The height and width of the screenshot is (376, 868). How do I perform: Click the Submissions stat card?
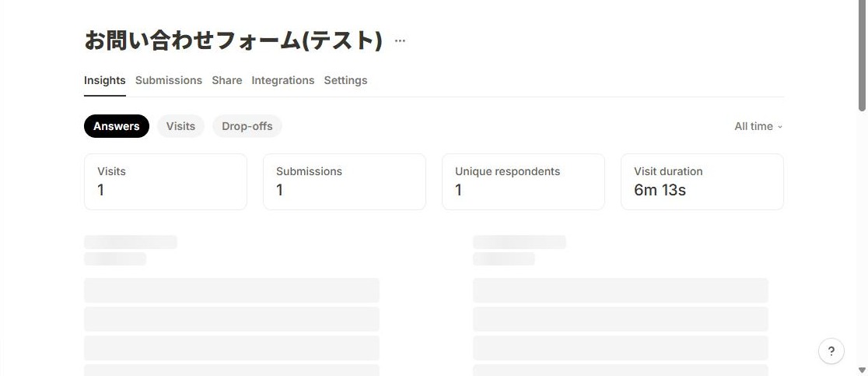345,181
